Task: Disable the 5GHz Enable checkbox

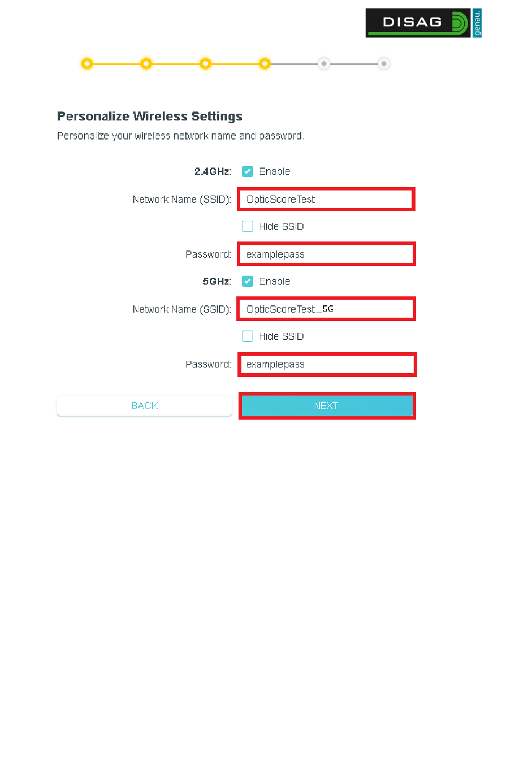Action: click(248, 281)
